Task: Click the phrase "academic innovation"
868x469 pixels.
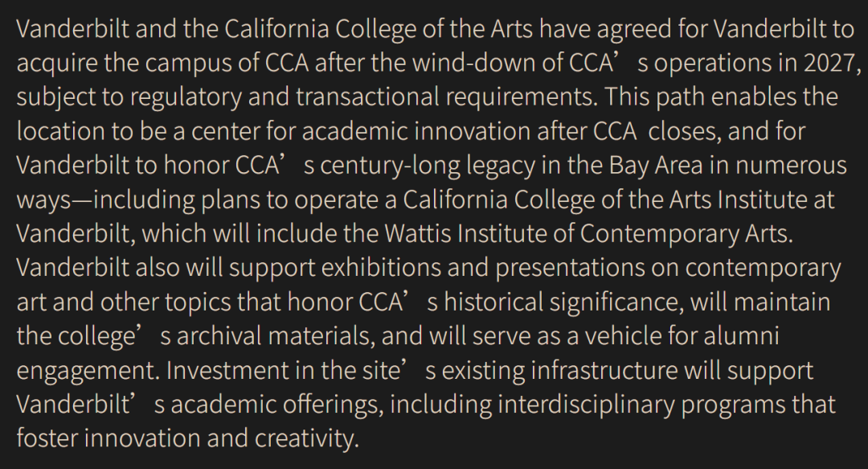Action: (x=379, y=131)
